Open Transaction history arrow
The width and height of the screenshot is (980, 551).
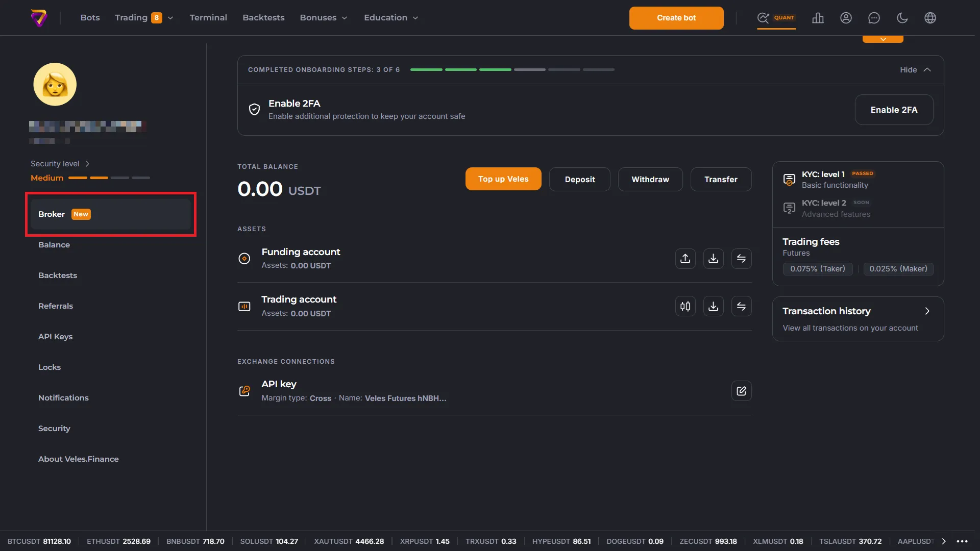point(927,311)
